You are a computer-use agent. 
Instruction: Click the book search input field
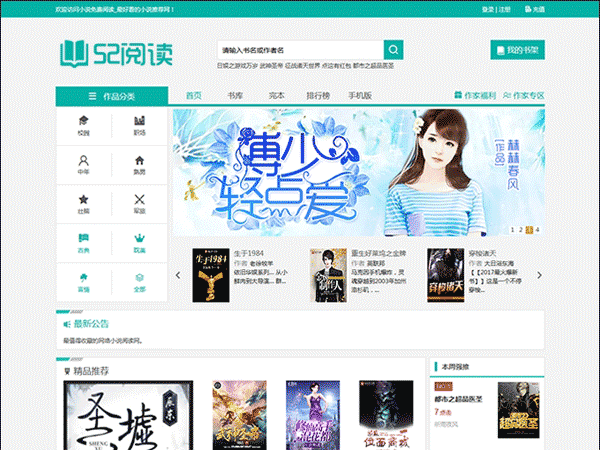[299, 49]
